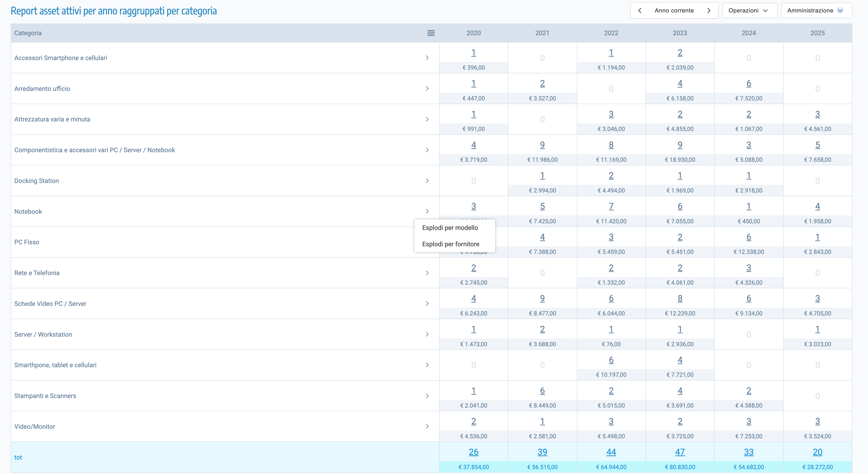
Task: Click the Notebook row chevron icon
Action: pyautogui.click(x=427, y=211)
